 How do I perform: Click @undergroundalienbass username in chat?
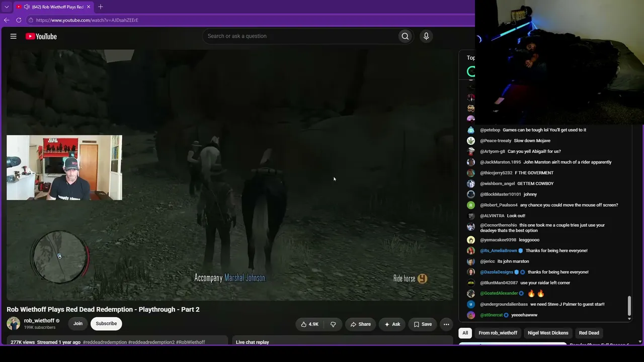(x=504, y=304)
